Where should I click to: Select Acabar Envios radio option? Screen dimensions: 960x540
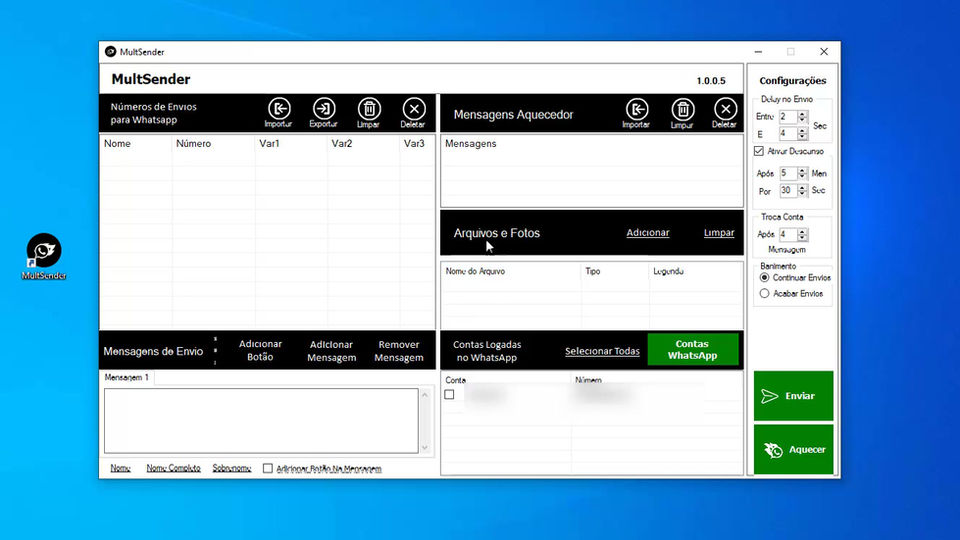click(765, 294)
